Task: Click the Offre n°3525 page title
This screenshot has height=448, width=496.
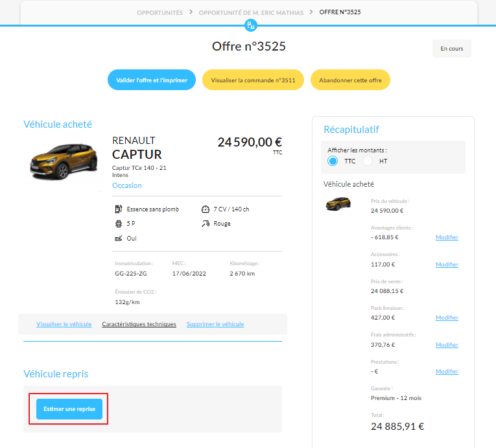Action: pyautogui.click(x=248, y=46)
